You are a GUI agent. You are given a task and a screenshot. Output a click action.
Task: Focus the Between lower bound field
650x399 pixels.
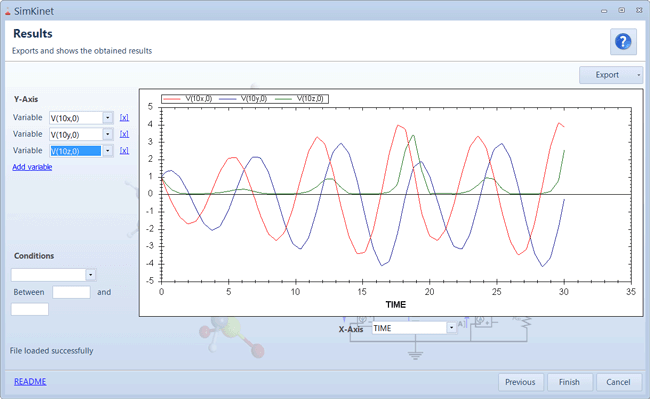[71, 292]
